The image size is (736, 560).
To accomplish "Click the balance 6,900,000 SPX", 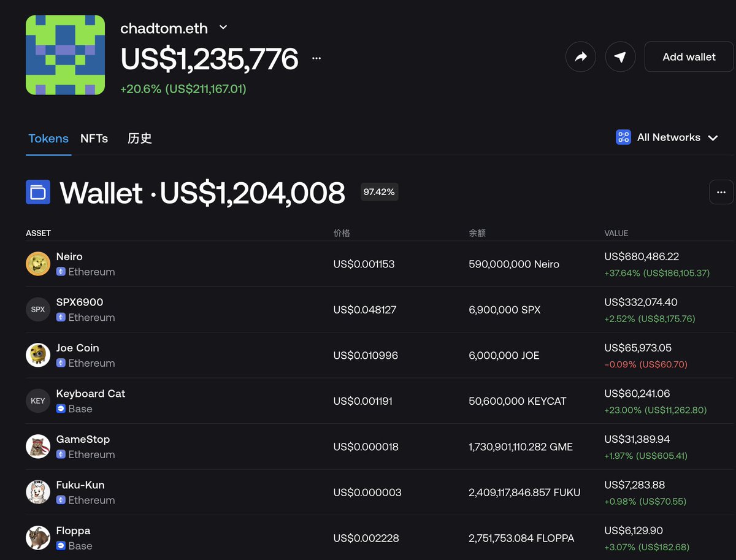I will (x=505, y=310).
